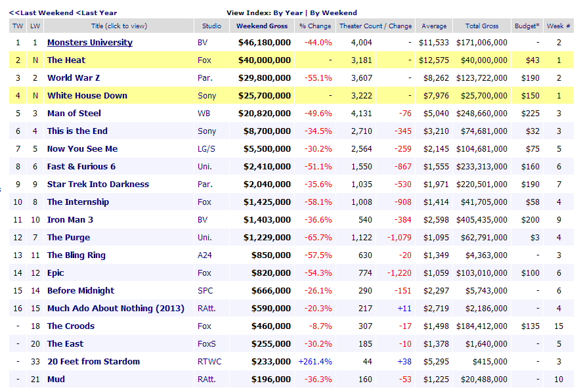Sort by Total Gross header
Viewport: 583px width, 392px height.
click(481, 26)
